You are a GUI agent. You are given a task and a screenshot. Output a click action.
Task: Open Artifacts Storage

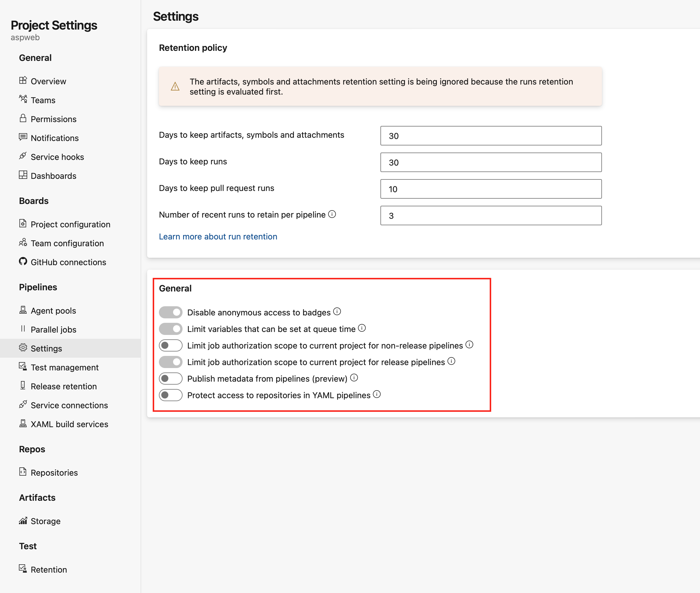pos(45,521)
